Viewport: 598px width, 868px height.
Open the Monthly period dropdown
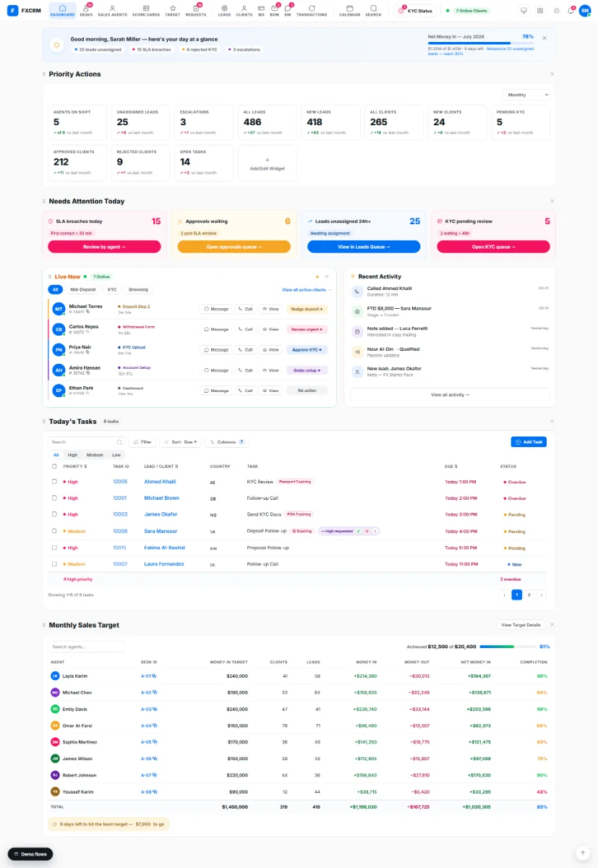[x=526, y=95]
